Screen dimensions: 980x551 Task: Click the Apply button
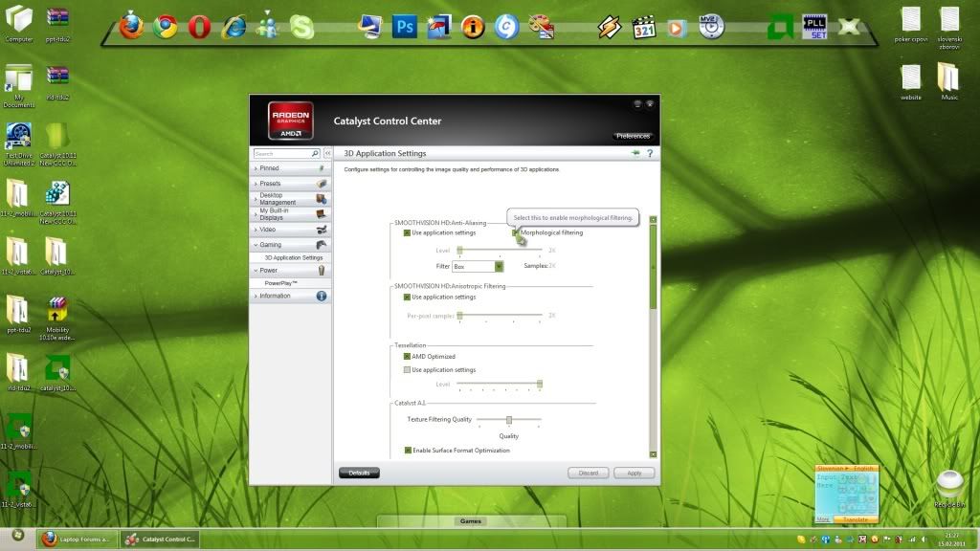pyautogui.click(x=634, y=474)
